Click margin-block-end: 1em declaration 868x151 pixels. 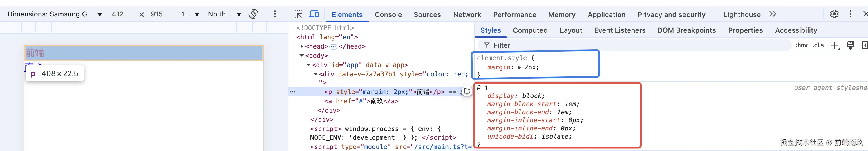tap(529, 112)
